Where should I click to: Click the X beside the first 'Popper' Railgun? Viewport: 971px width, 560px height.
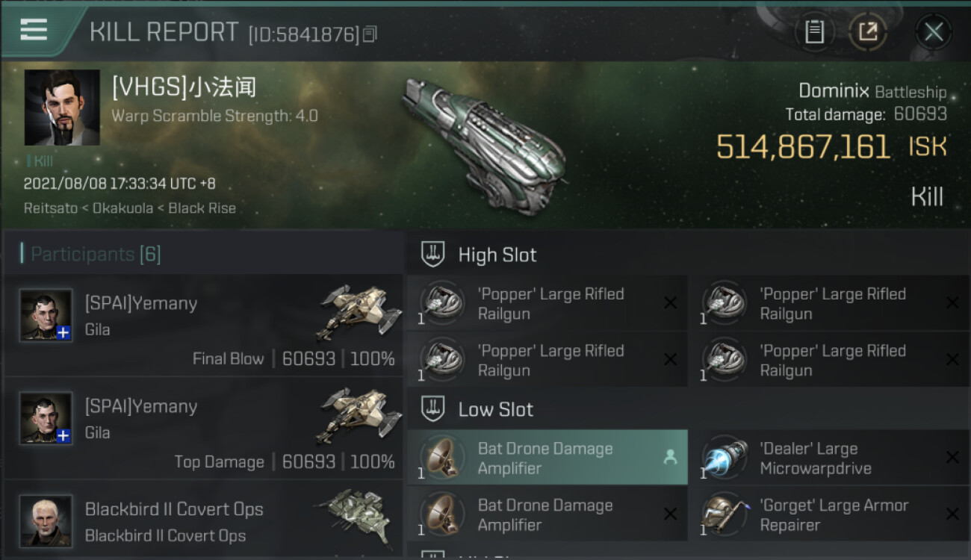click(670, 303)
